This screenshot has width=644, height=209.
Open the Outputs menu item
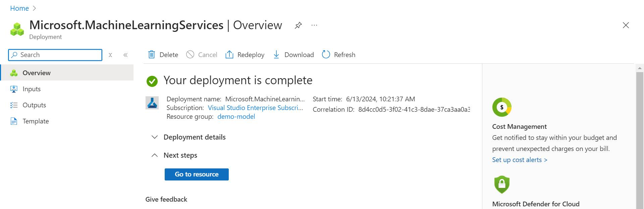[67, 105]
